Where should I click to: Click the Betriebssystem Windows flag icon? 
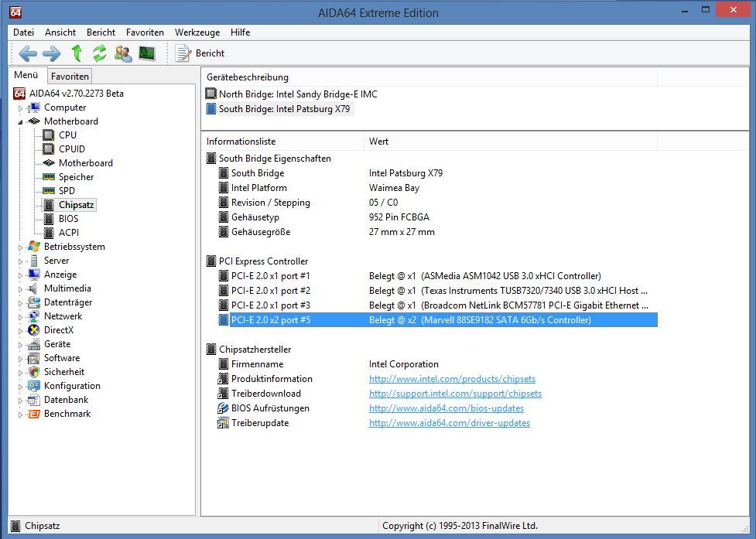point(34,247)
